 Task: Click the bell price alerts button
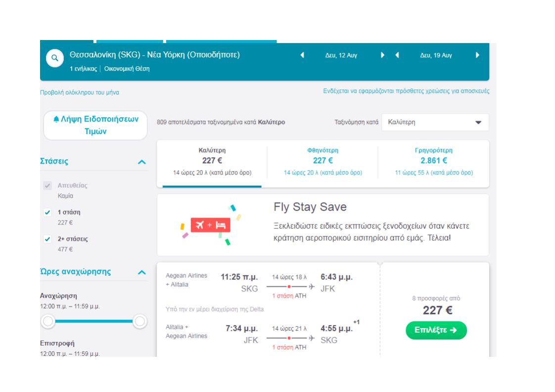click(95, 126)
